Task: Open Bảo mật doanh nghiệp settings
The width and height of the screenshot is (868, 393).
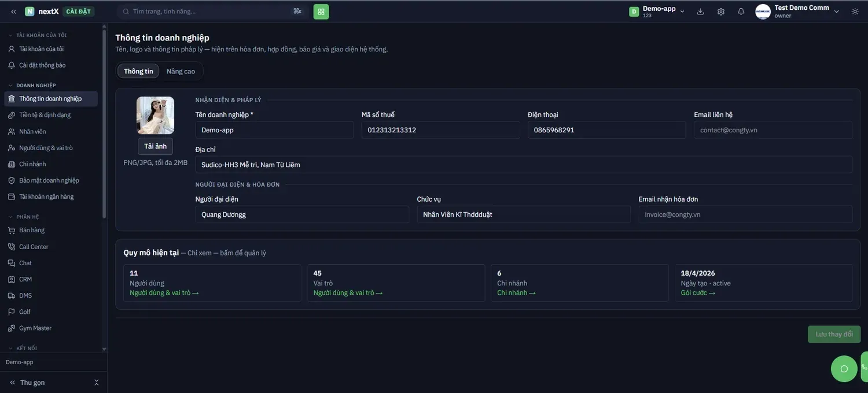Action: [51, 180]
